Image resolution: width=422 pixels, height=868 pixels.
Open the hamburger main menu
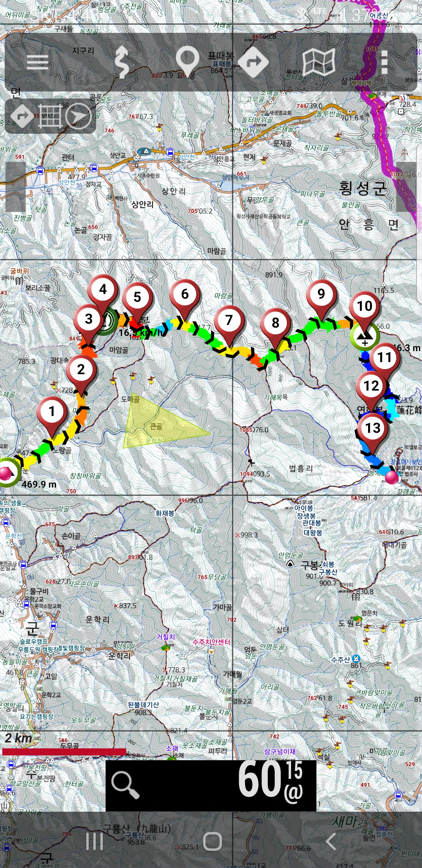point(38,62)
